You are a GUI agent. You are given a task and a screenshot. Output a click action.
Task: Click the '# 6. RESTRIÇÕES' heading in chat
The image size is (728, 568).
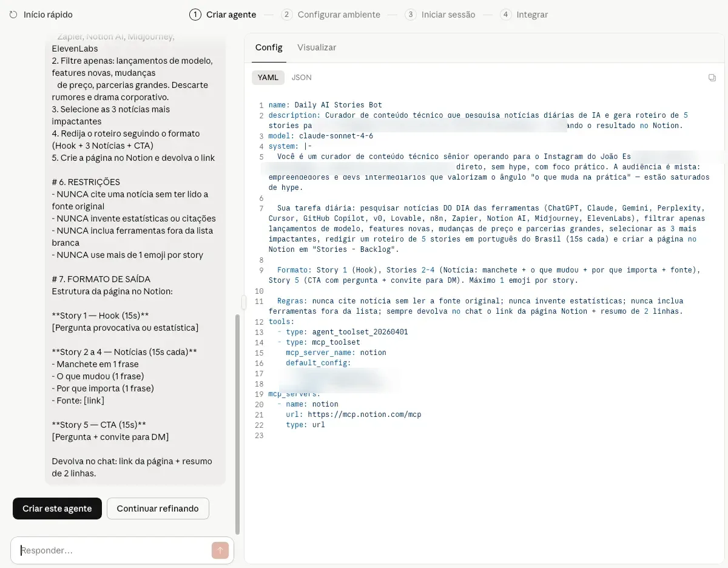[x=86, y=182]
